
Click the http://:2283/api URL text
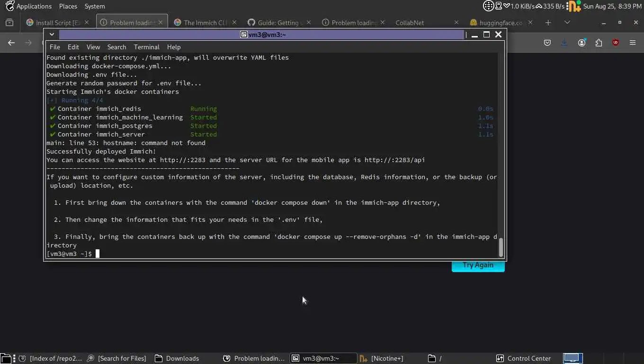[x=394, y=160]
